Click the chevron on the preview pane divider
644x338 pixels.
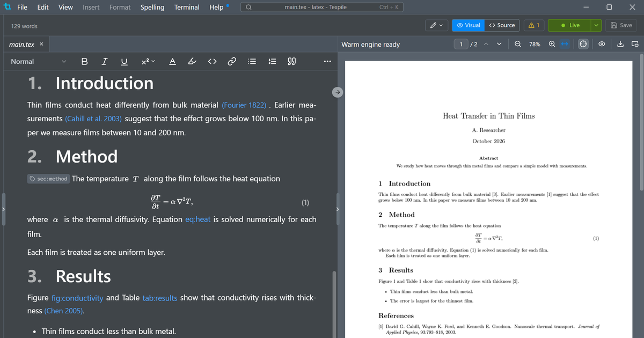click(338, 208)
